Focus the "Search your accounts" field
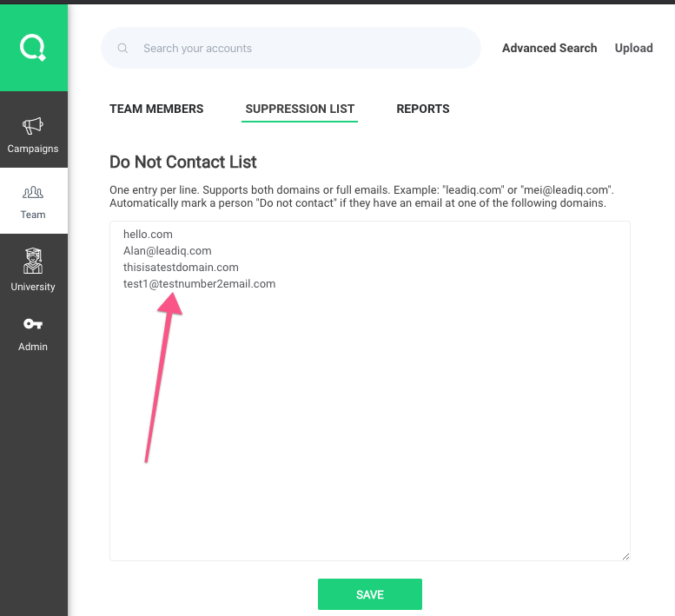 click(295, 49)
